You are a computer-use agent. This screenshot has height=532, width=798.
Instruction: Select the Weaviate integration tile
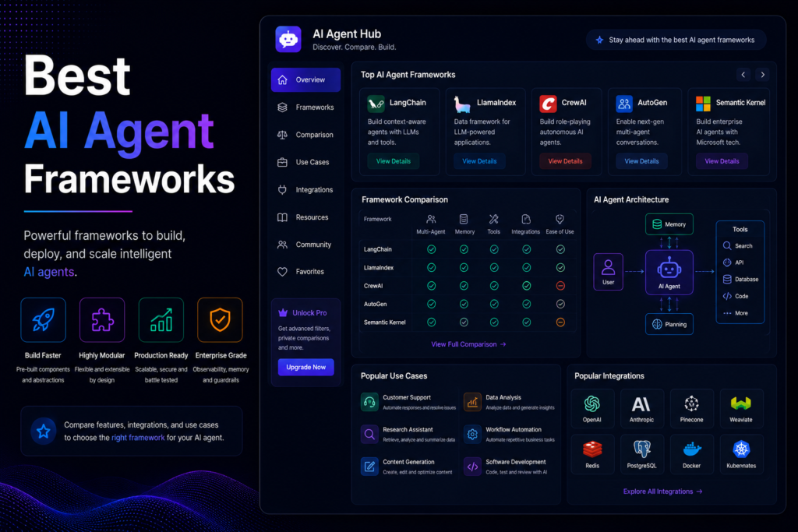click(741, 408)
